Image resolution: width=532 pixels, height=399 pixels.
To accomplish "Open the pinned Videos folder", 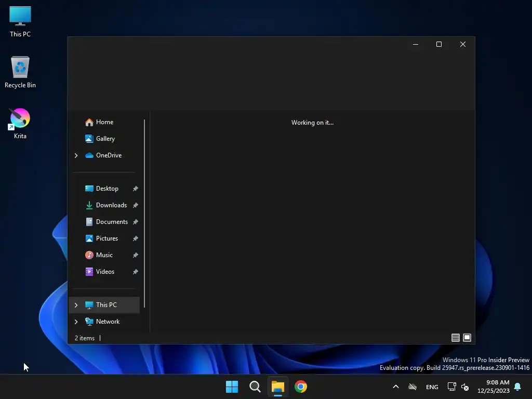I will click(104, 272).
